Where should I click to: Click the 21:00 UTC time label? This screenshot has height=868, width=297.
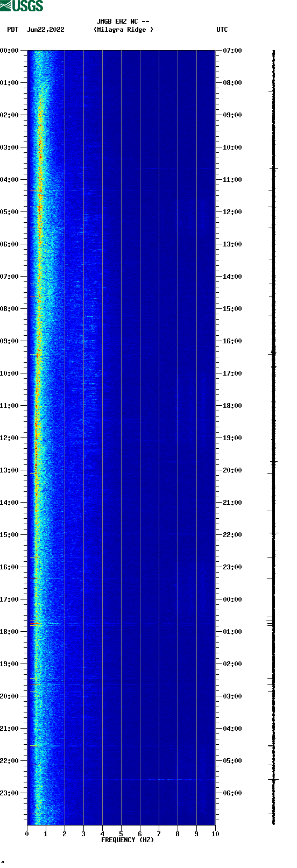click(232, 503)
